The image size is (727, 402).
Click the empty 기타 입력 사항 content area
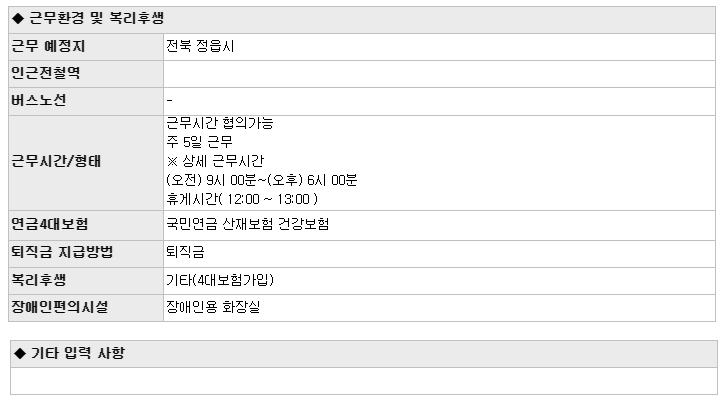[364, 381]
